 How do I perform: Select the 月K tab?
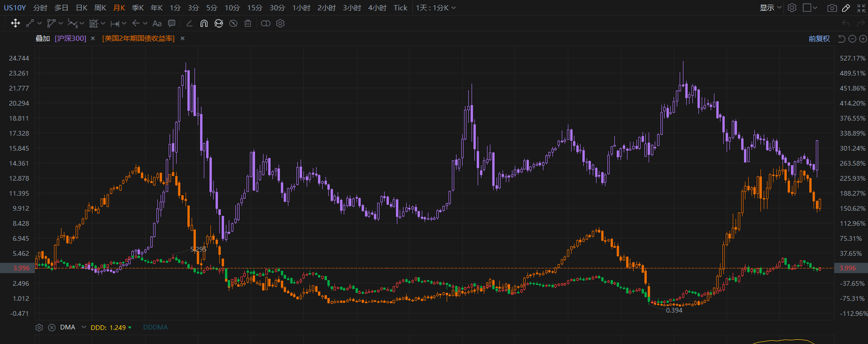tap(119, 8)
